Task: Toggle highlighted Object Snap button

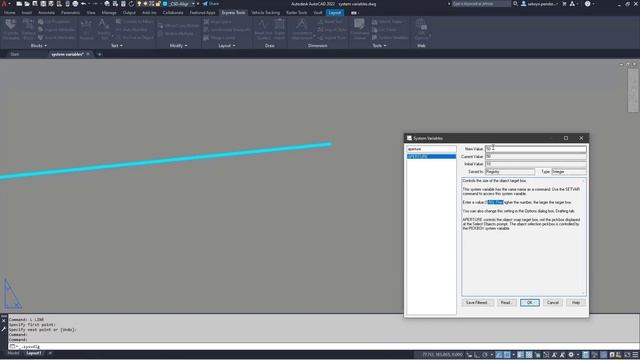Action: 507,355
